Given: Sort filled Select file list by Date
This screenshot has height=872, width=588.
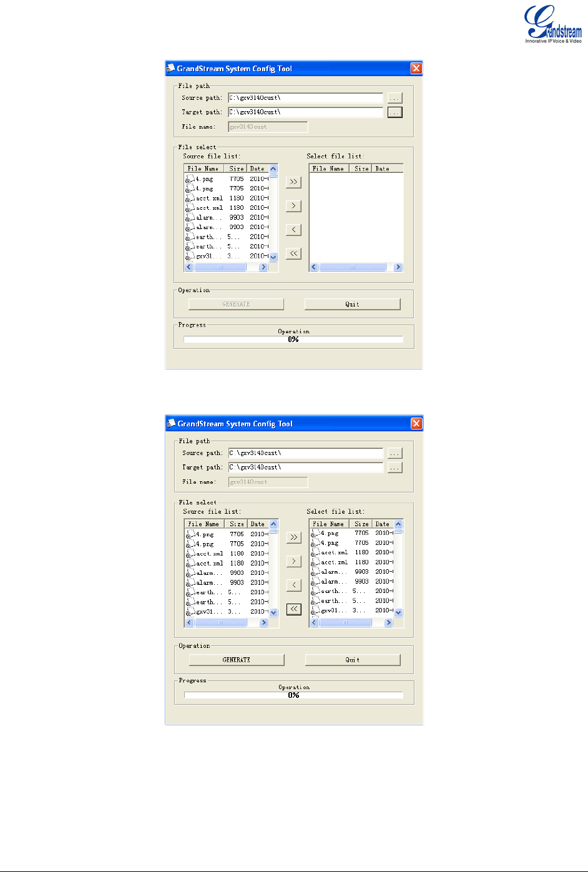Looking at the screenshot, I should [383, 524].
